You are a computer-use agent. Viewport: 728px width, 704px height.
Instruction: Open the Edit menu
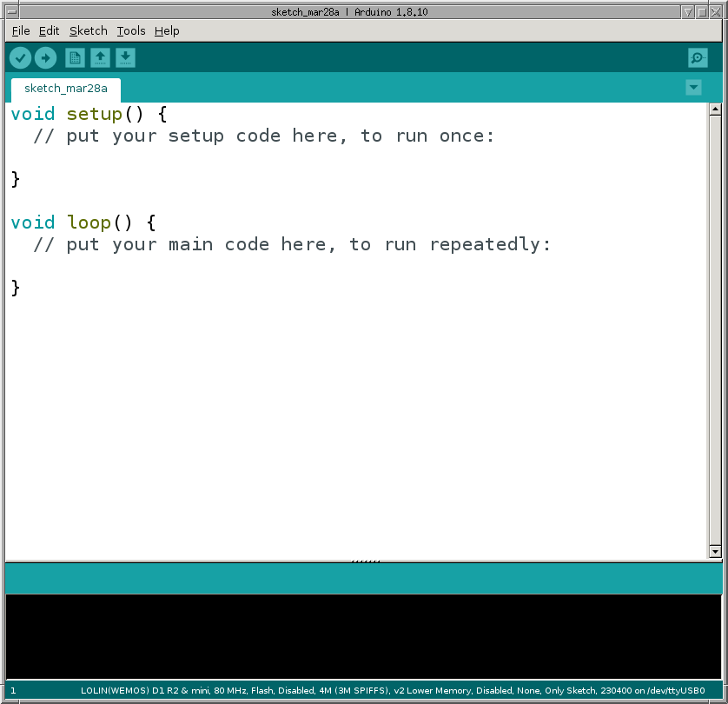click(x=49, y=31)
